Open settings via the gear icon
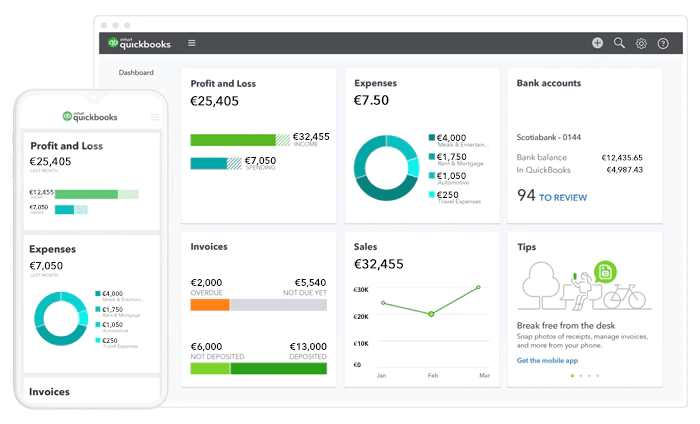 tap(641, 43)
